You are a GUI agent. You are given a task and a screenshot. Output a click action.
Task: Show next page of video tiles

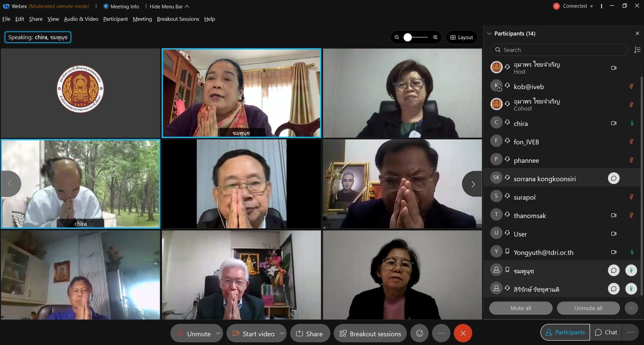472,184
